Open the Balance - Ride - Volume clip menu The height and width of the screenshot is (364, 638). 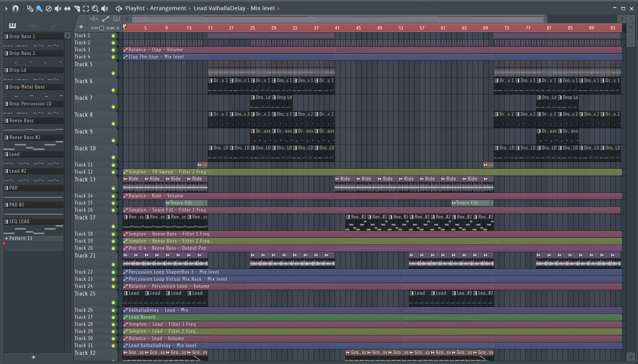126,196
